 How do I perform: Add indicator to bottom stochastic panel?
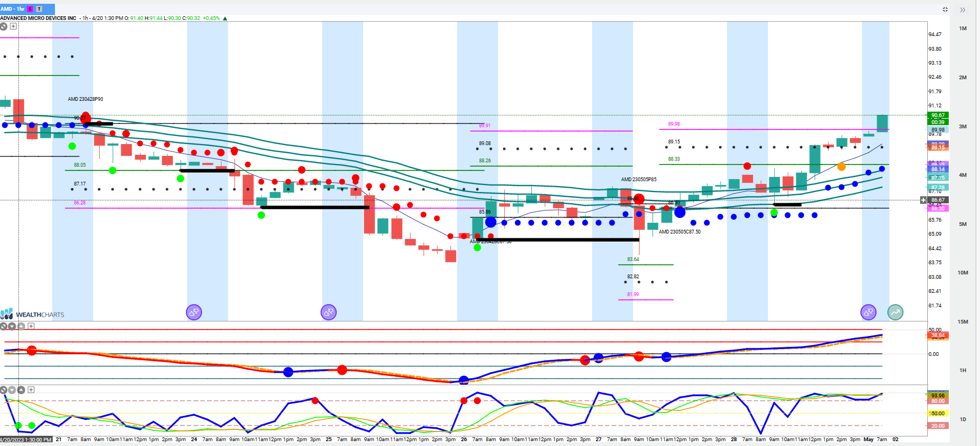31,390
